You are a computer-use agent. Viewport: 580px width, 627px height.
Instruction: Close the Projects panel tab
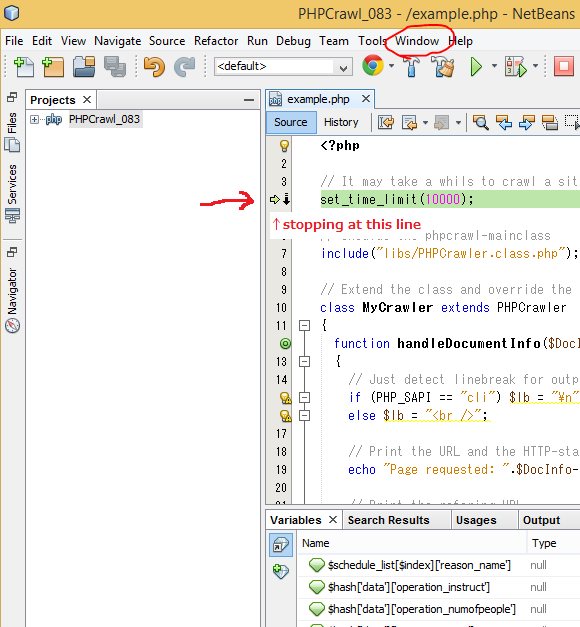click(87, 100)
